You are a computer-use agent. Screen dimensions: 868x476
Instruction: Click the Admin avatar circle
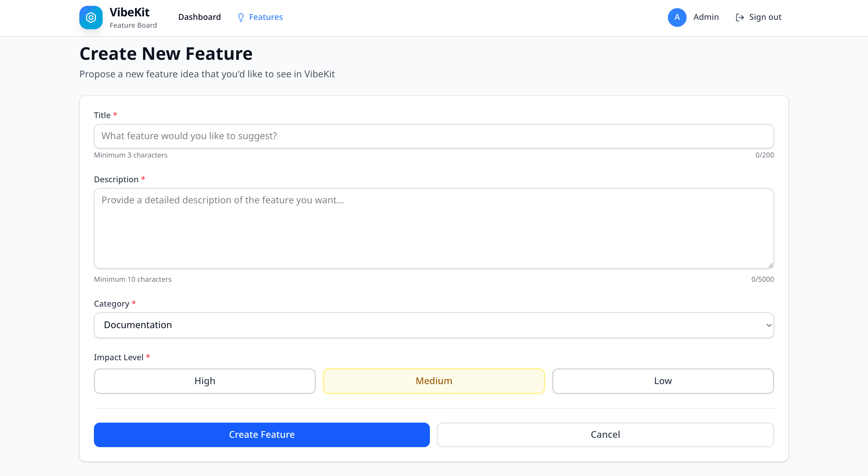[x=677, y=17]
